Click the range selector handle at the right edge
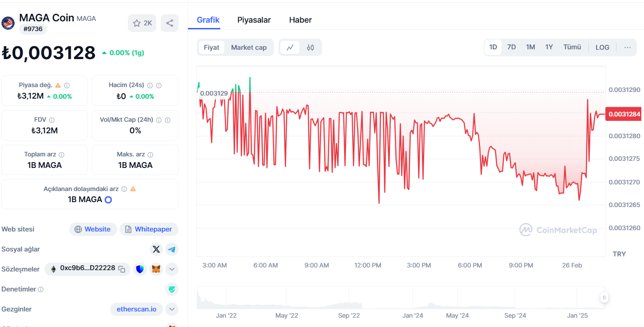 coord(604,298)
